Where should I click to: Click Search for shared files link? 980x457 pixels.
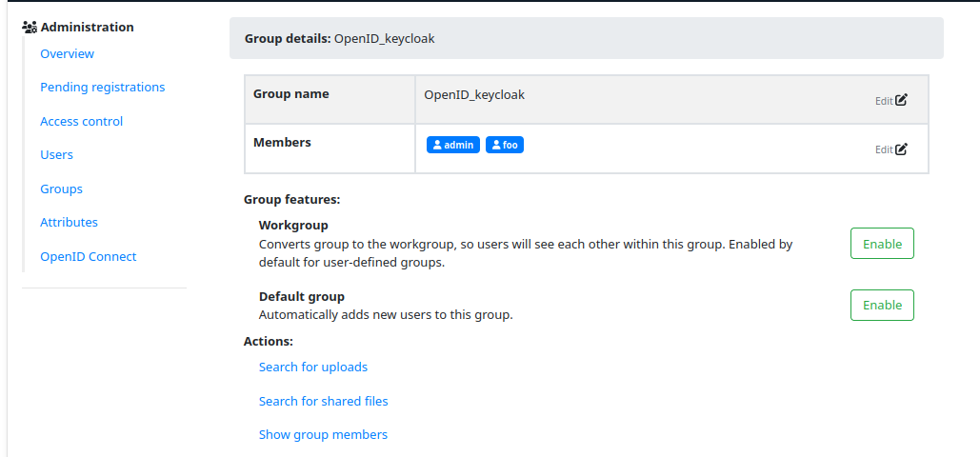click(x=323, y=401)
